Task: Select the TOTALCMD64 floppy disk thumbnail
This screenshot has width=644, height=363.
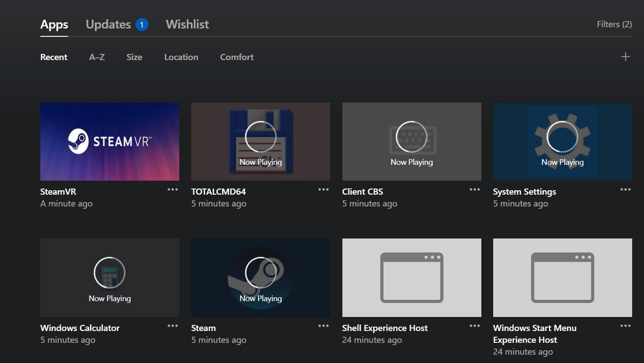Action: 260,142
